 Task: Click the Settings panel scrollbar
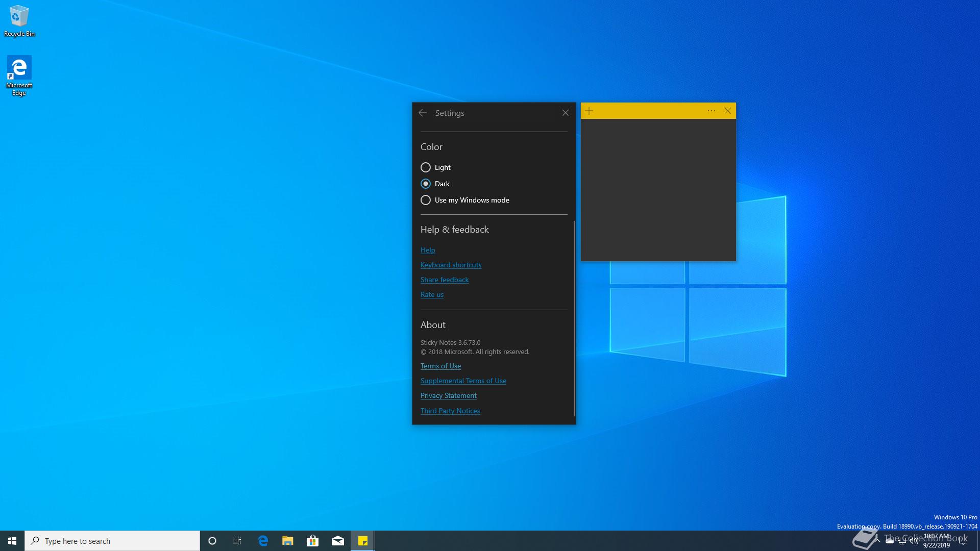point(574,319)
